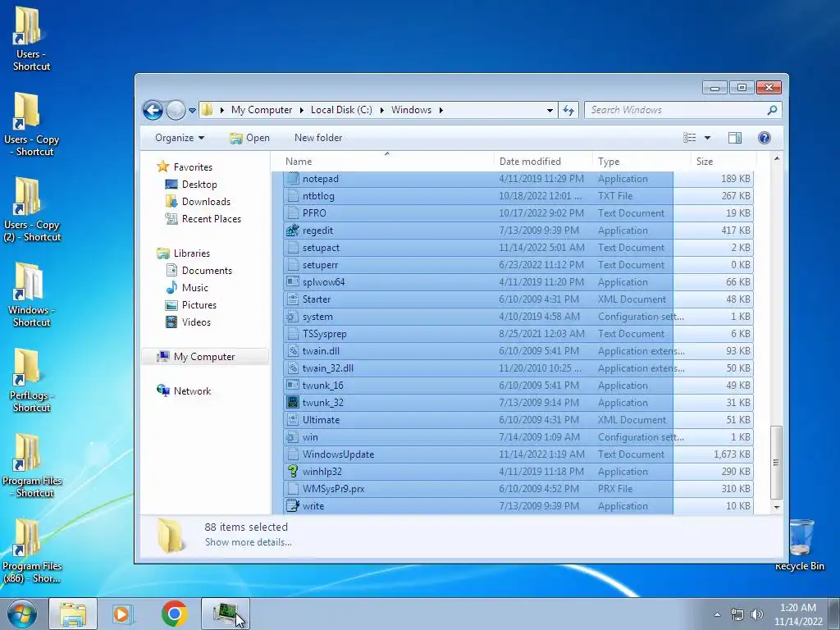Open Recent Places in the navigation pane
This screenshot has width=840, height=630.
click(x=211, y=218)
